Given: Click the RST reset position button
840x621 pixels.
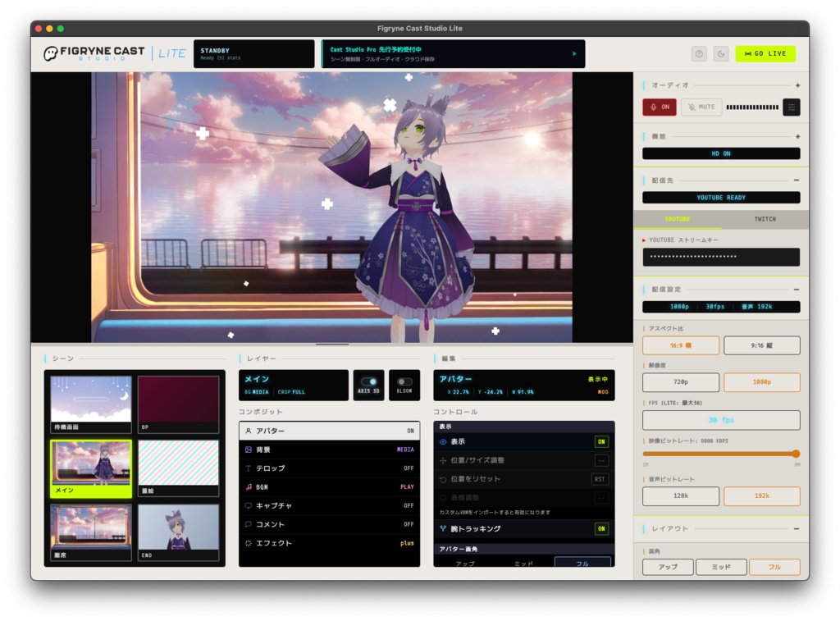Looking at the screenshot, I should [600, 479].
